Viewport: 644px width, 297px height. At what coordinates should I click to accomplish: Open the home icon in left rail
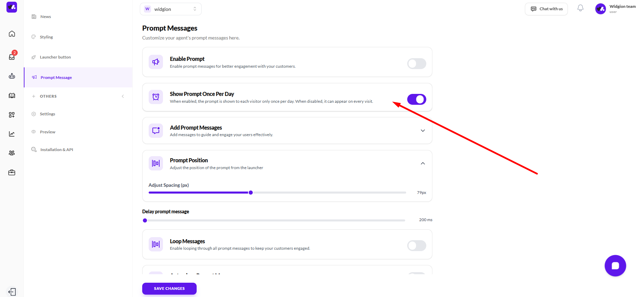pos(12,34)
